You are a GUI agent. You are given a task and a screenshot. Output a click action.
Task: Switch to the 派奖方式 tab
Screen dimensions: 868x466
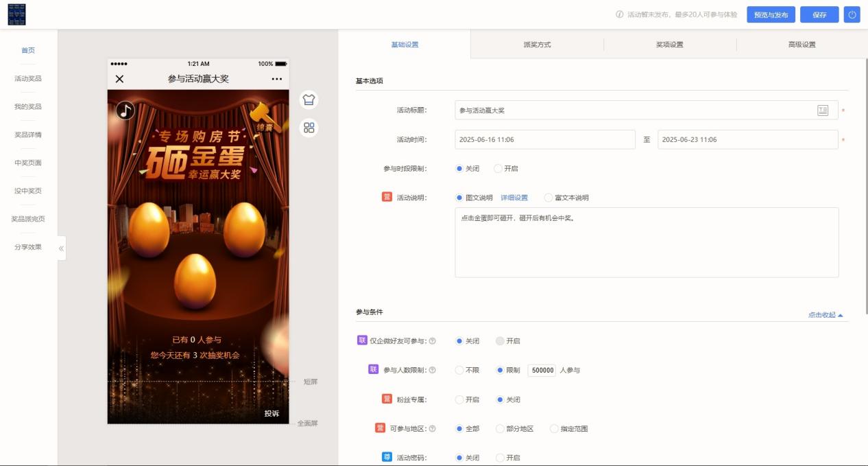click(537, 45)
